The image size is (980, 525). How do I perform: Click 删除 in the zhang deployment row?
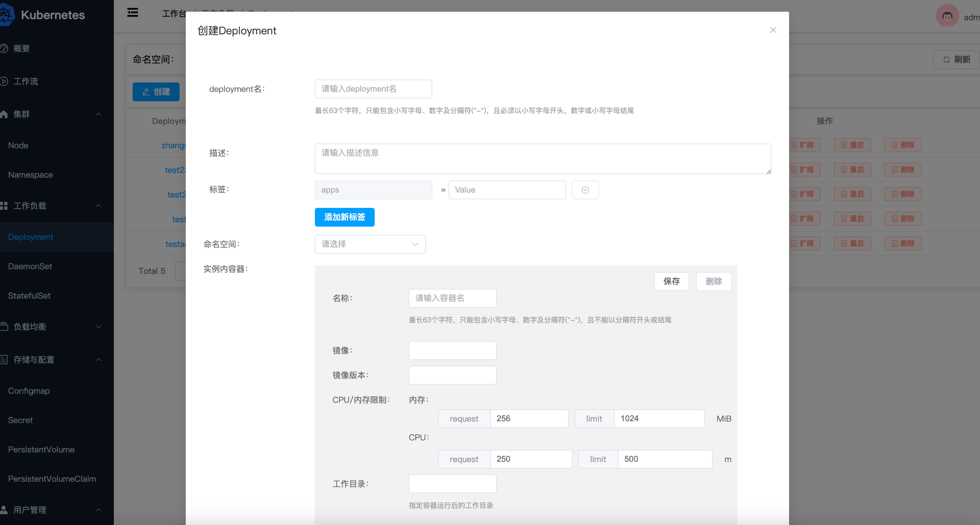[x=903, y=145]
